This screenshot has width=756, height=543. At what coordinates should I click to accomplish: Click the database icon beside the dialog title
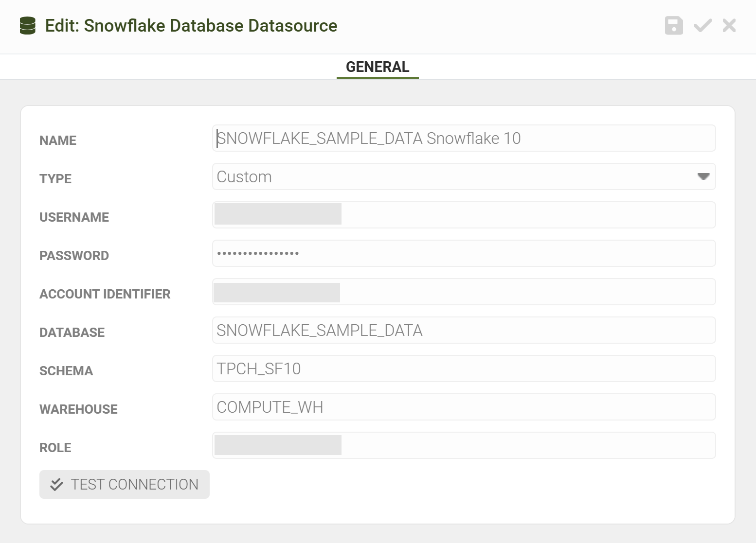pyautogui.click(x=28, y=26)
